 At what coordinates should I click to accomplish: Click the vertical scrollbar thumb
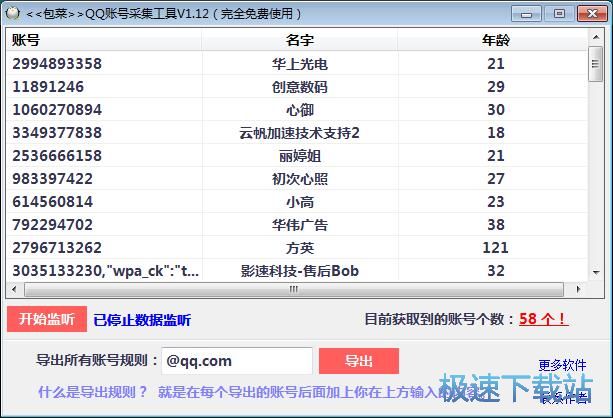596,64
